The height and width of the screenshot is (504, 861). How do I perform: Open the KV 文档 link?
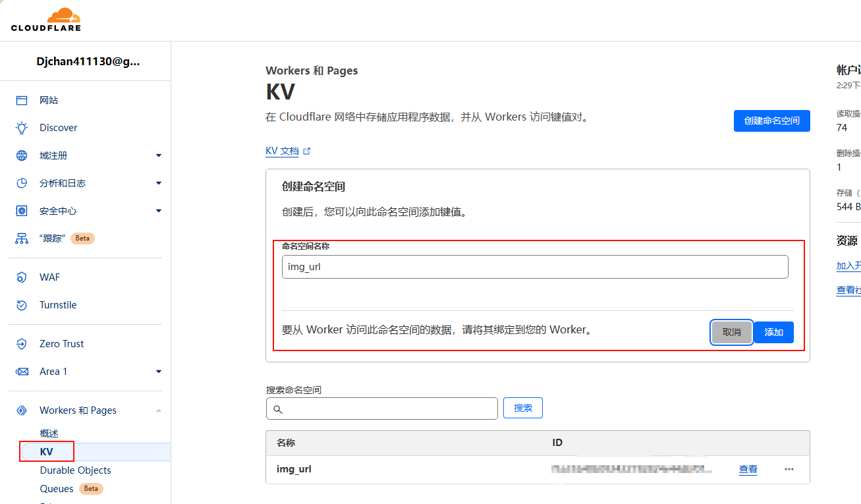(x=282, y=151)
